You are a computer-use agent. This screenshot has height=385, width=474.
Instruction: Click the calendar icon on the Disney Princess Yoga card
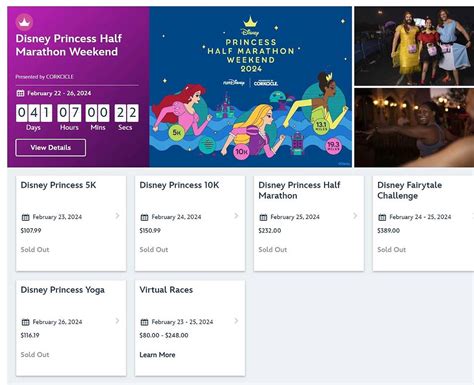tap(26, 322)
